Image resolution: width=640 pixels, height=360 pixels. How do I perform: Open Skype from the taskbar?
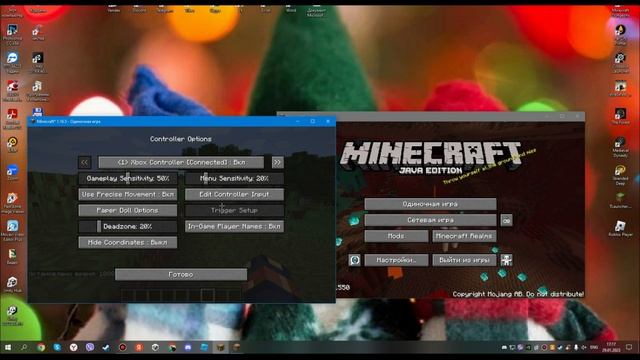pos(57,347)
